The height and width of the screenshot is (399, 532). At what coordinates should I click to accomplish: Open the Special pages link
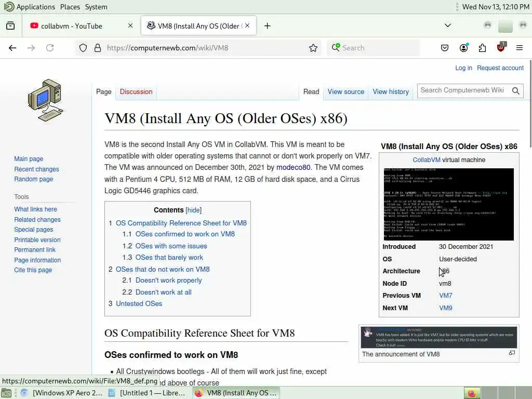click(33, 230)
